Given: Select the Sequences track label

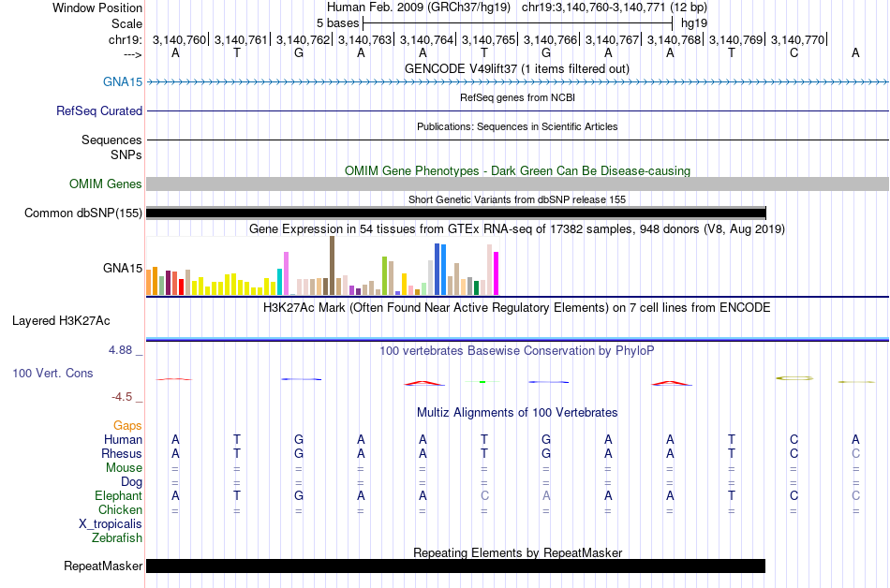Looking at the screenshot, I should pos(111,140).
